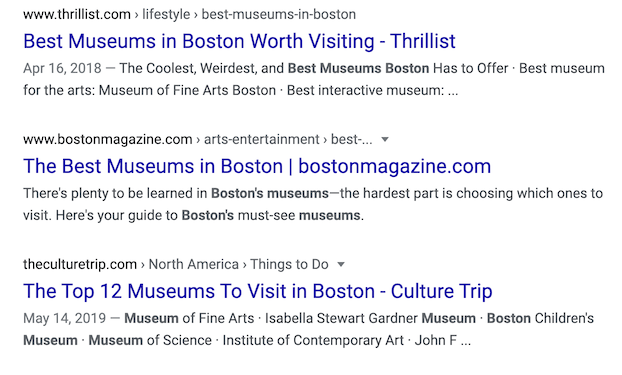Open the Thrillist Best Museums in Boston result
The height and width of the screenshot is (375, 622).
[239, 42]
